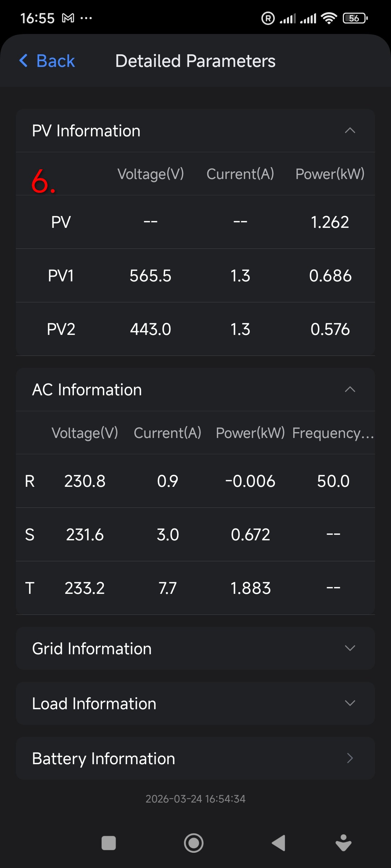Collapse the AC Information section chevron
The image size is (391, 868).
coord(350,390)
